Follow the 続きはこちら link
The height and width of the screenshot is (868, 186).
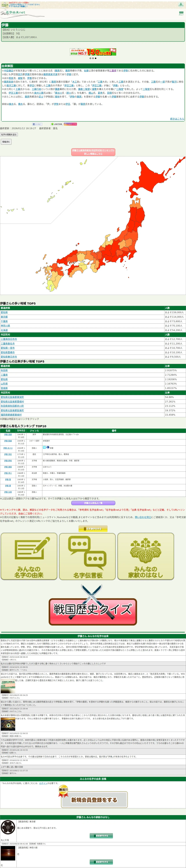pyautogui.click(x=177, y=119)
